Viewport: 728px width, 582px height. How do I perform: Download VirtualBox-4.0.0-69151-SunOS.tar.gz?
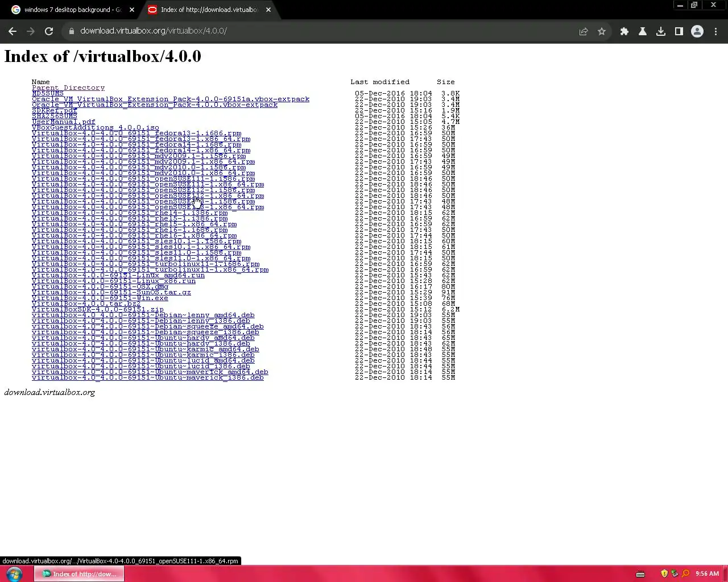coord(111,292)
